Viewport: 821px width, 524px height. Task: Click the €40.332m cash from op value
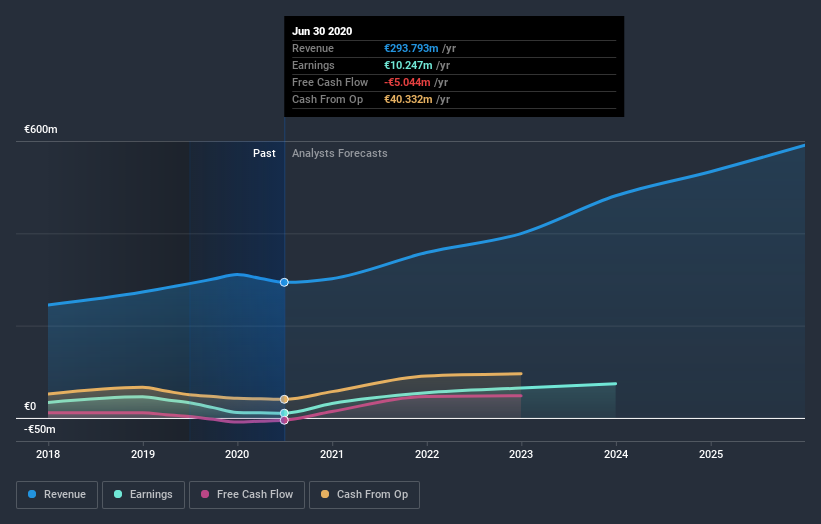click(x=408, y=99)
